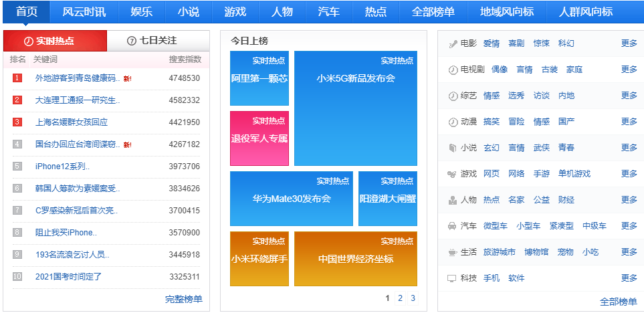This screenshot has width=644, height=315.
Task: Open 娱乐 navigation item
Action: 142,12
